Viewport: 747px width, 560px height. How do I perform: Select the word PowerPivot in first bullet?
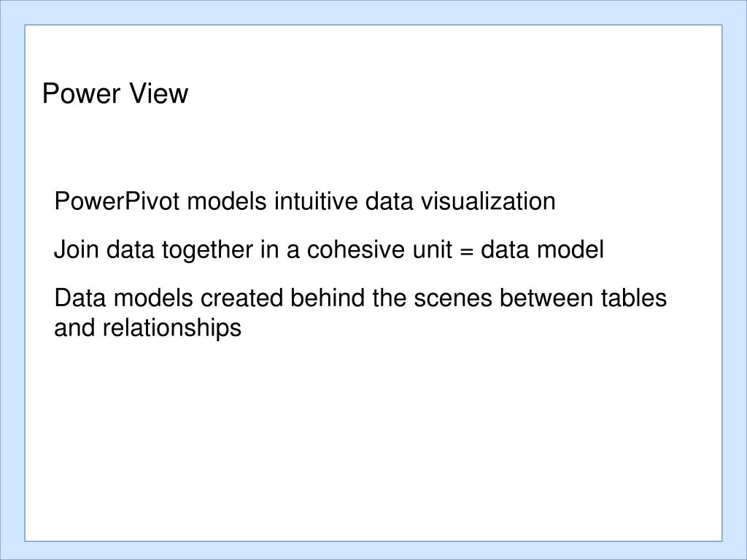[x=117, y=201]
